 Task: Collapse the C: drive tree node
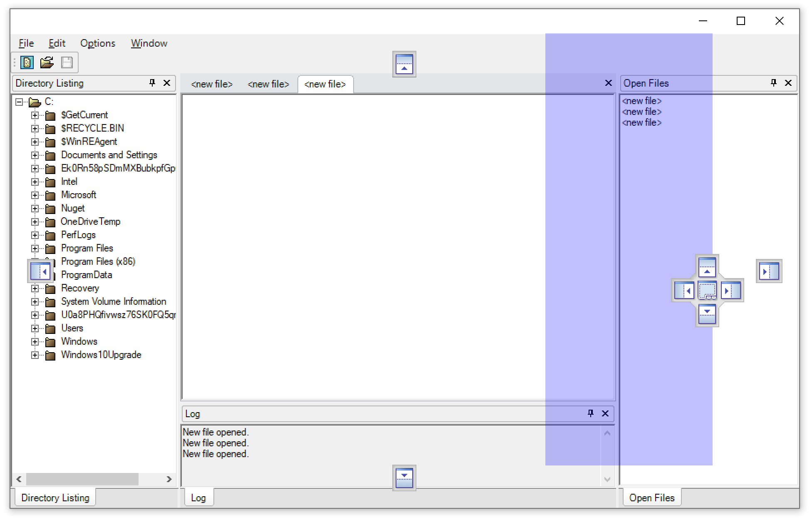point(19,102)
